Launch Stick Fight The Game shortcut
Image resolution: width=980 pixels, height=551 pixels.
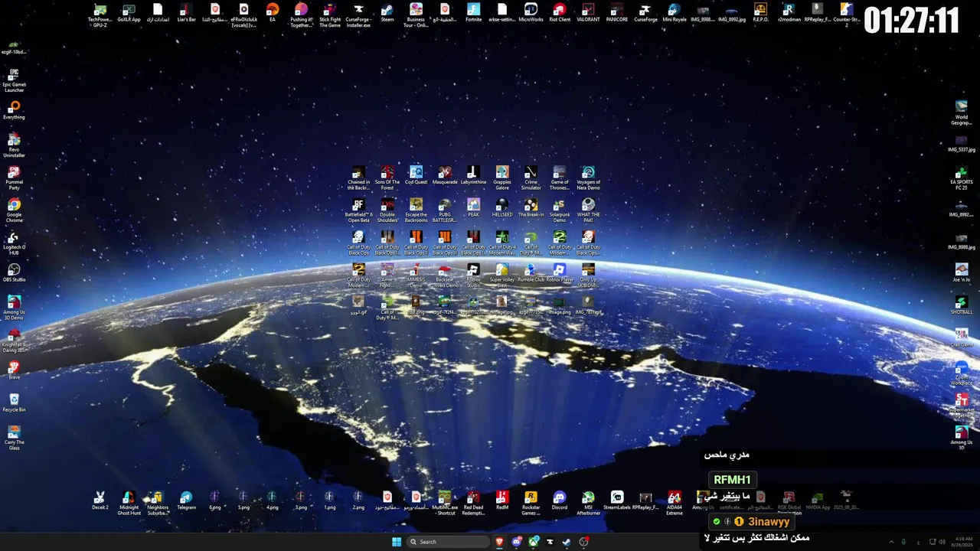click(x=330, y=15)
